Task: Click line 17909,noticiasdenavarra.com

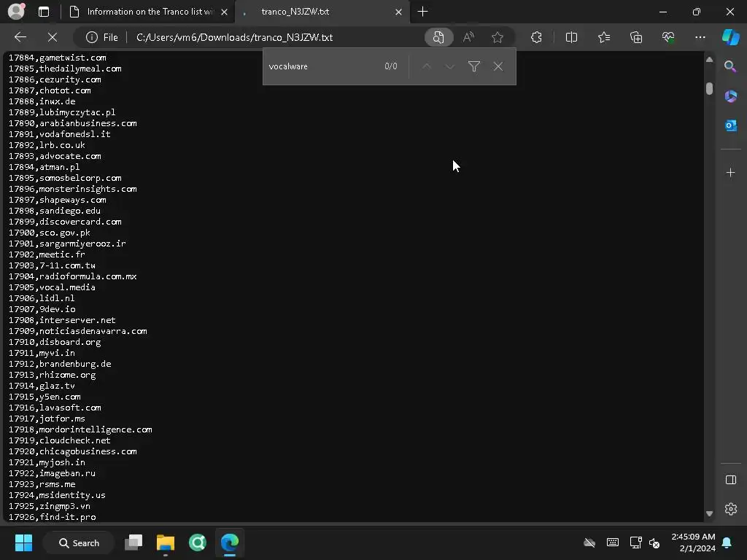Action: click(77, 331)
